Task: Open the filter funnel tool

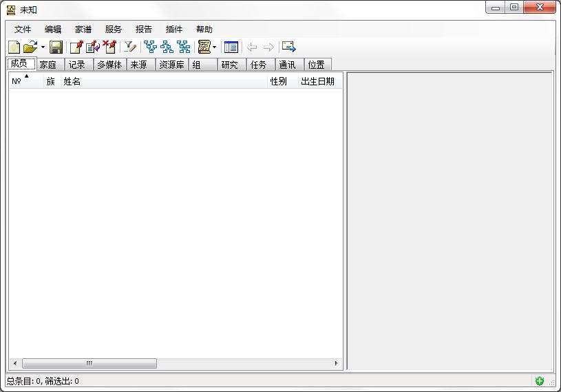Action: 129,47
